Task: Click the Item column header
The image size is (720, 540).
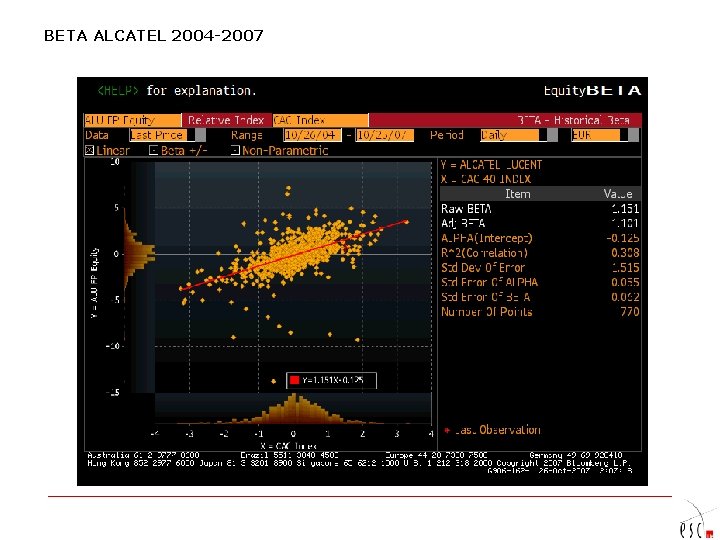Action: 518,194
